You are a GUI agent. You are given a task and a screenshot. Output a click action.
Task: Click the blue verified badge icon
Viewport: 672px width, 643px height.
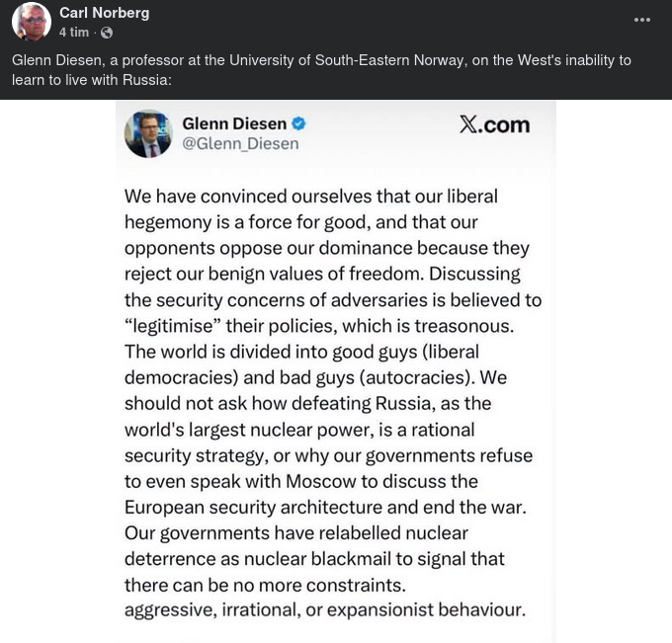[x=297, y=123]
